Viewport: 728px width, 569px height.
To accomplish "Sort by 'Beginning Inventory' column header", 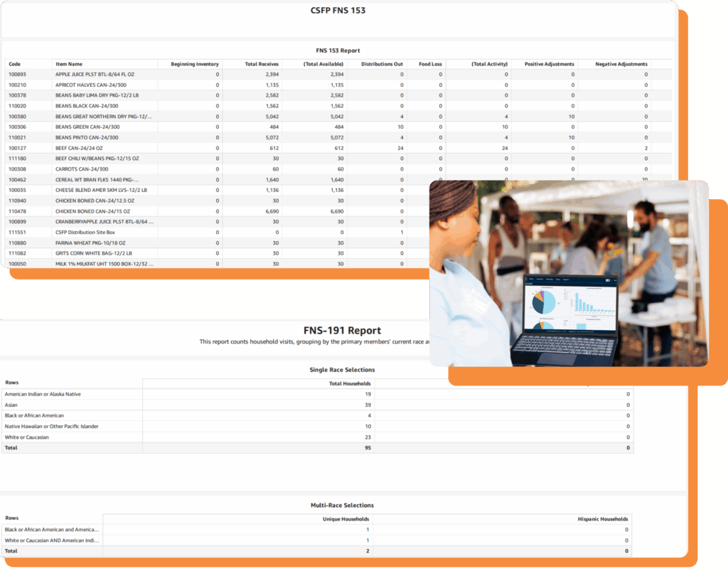I will (x=195, y=64).
